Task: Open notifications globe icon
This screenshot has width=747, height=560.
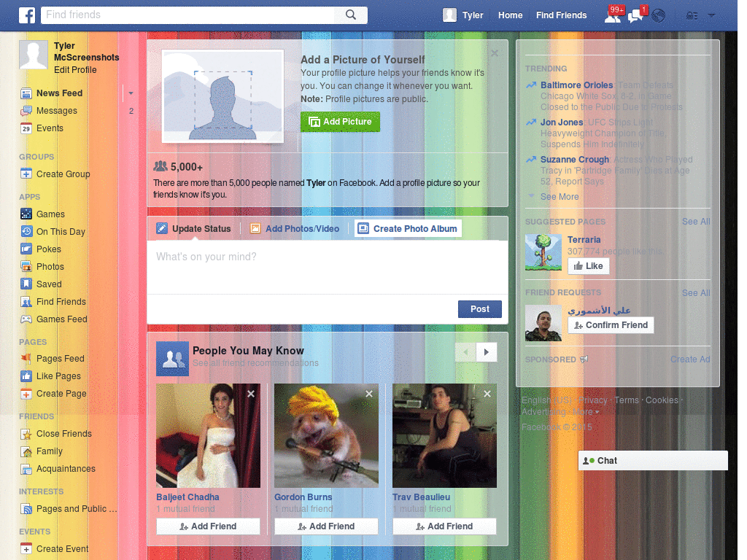Action: [x=659, y=16]
